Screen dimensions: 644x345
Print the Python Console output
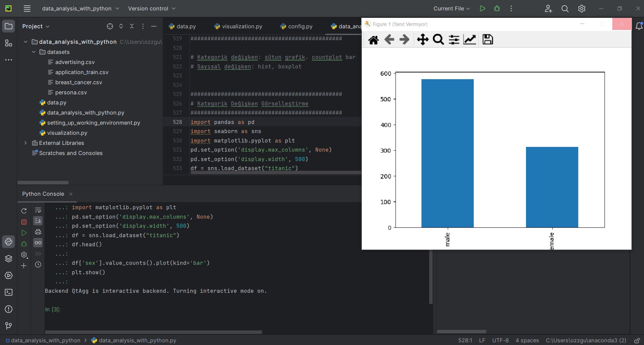[38, 232]
